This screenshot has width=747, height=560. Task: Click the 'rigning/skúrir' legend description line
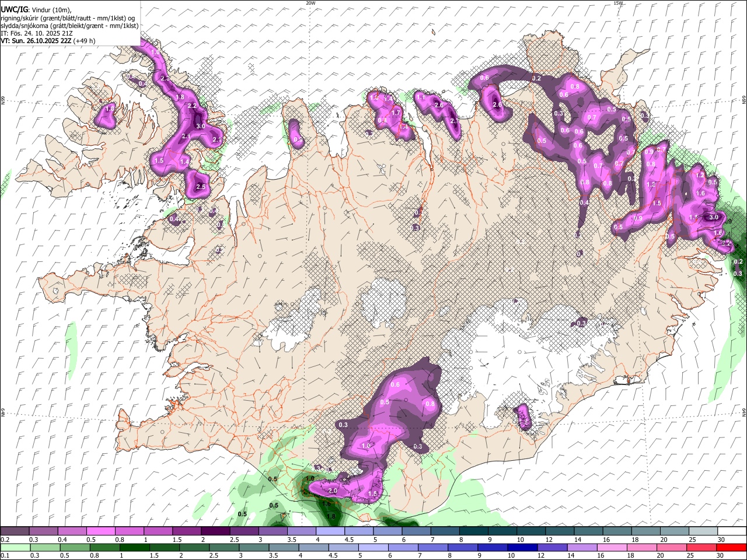click(x=68, y=18)
